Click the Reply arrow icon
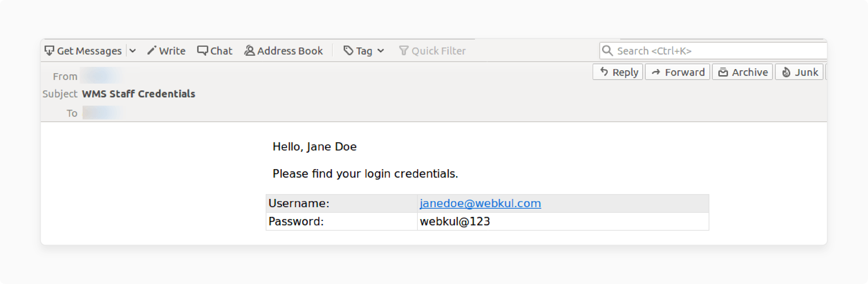This screenshot has width=868, height=284. pyautogui.click(x=604, y=72)
